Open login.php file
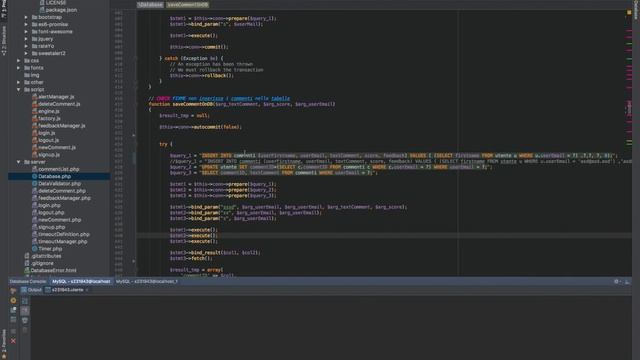640x360 pixels. [x=46, y=205]
